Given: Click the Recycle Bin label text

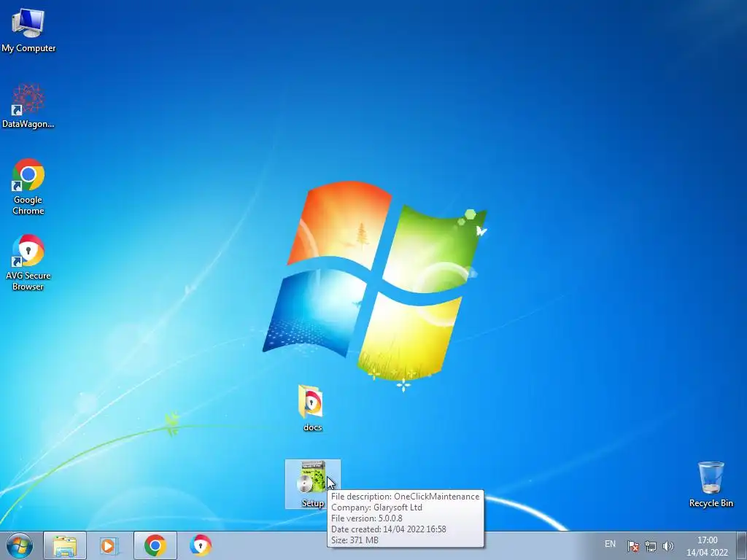Looking at the screenshot, I should point(711,503).
